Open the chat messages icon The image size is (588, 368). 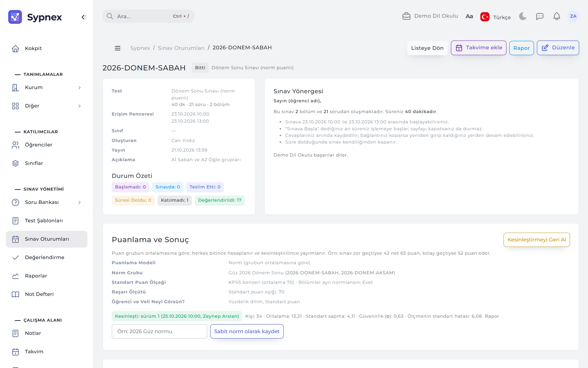coord(540,16)
